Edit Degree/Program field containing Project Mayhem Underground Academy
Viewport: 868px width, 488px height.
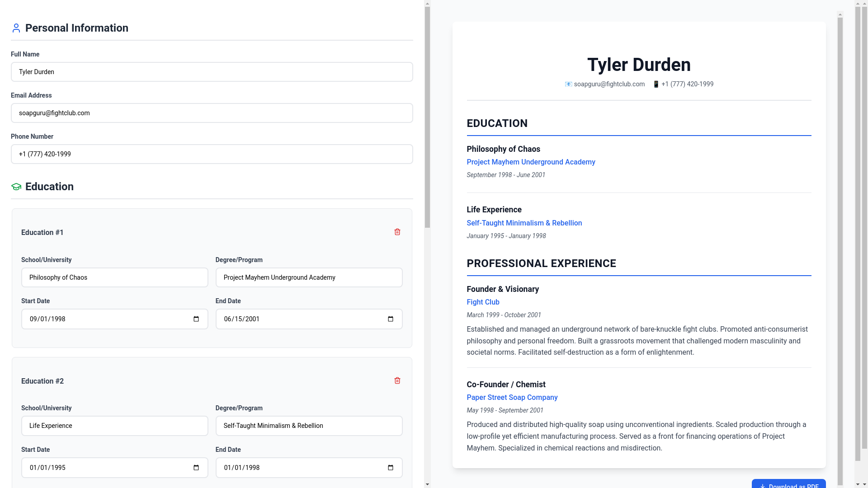point(309,277)
